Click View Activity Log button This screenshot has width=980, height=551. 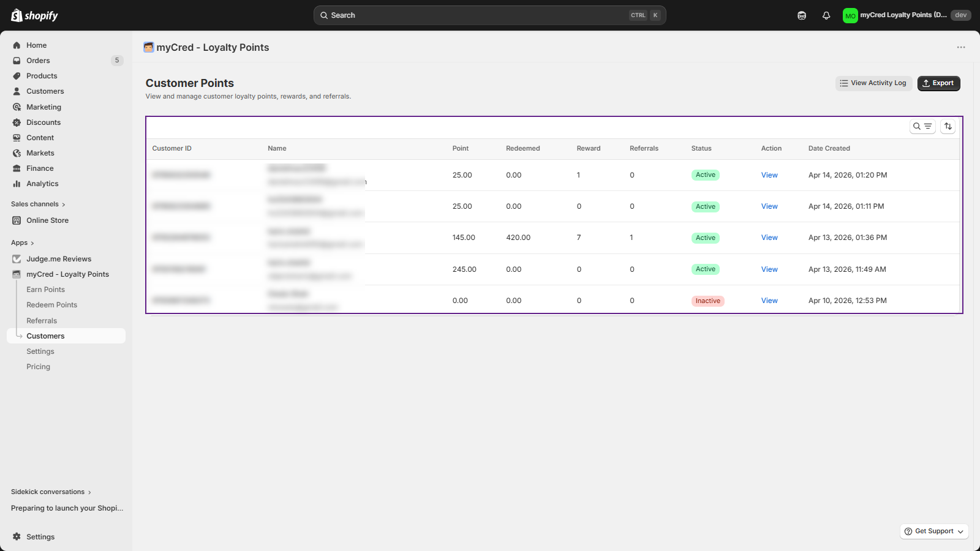(874, 83)
